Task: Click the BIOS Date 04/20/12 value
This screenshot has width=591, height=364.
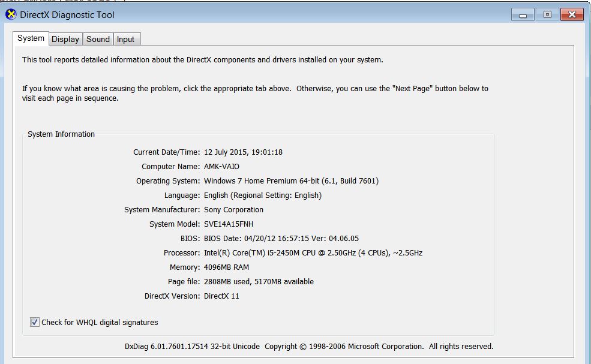Action: (x=281, y=239)
